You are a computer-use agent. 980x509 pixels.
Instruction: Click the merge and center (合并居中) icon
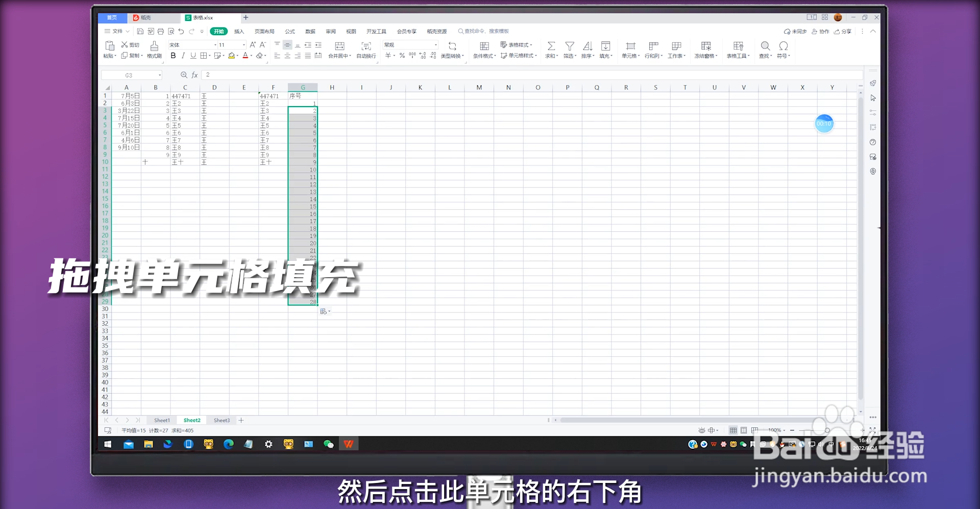coord(340,50)
